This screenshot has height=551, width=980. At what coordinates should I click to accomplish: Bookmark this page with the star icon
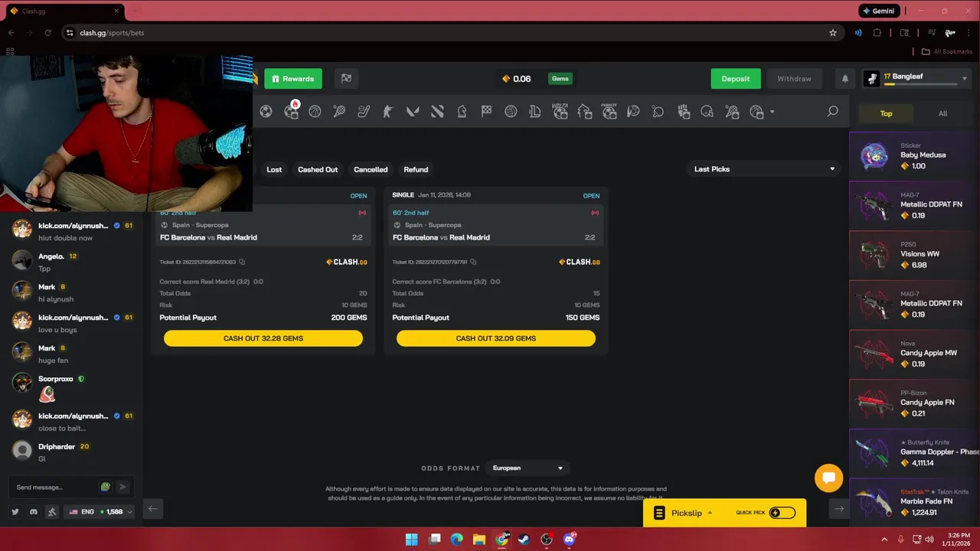point(833,33)
